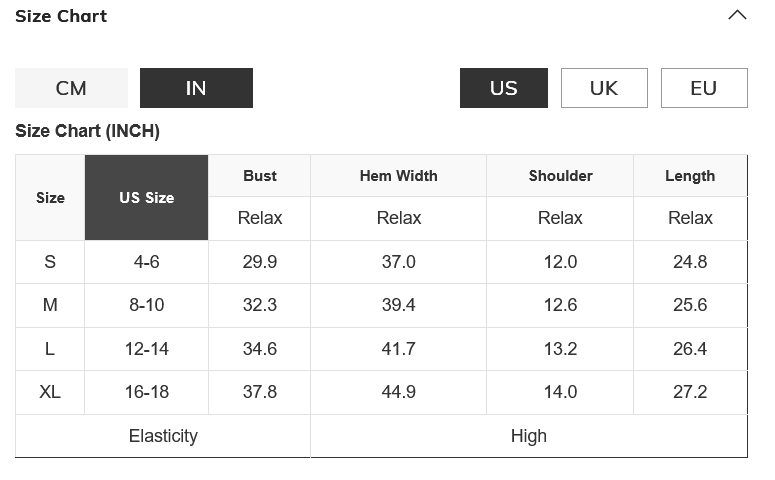Click the Bust column header
The height and width of the screenshot is (480, 775).
coord(260,176)
